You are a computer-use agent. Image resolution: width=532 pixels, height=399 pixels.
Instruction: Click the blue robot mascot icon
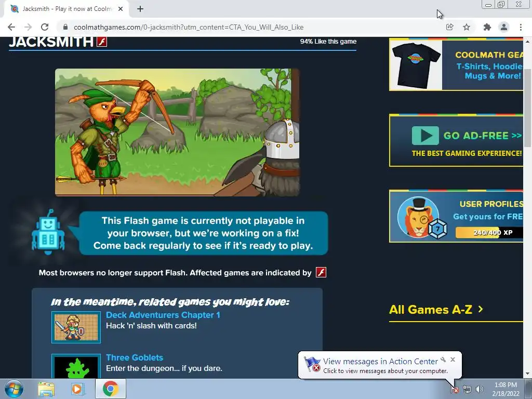[x=48, y=232]
